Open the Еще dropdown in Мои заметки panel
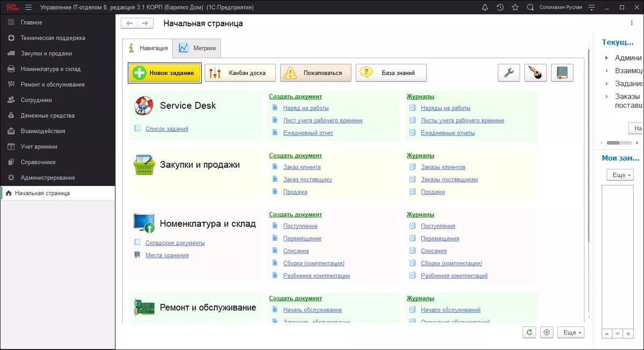 coord(620,174)
